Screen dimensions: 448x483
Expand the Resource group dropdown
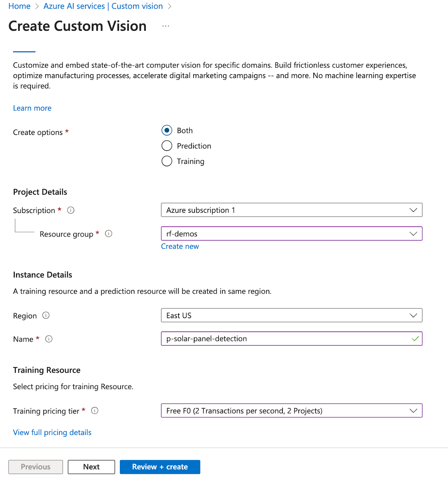(x=291, y=234)
